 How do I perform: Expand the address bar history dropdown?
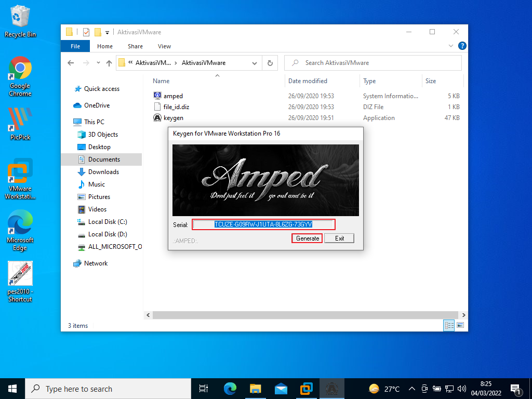pos(255,63)
